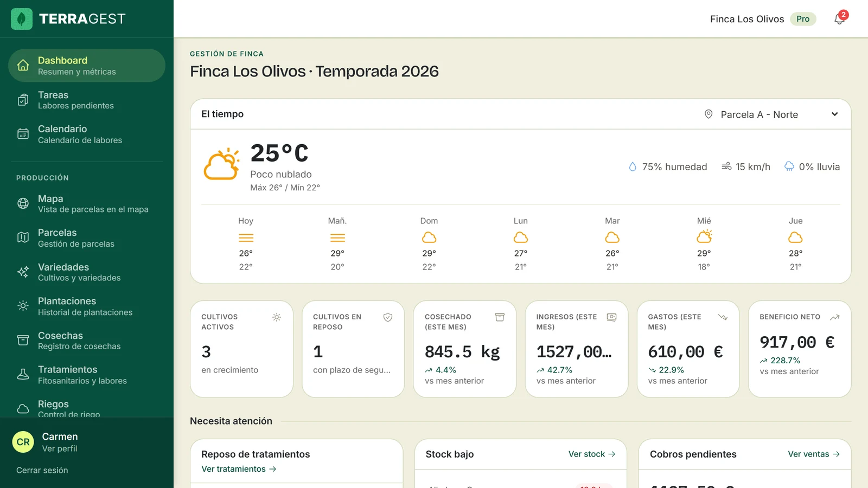Click the archive icon on Cosechado card
Viewport: 868px width, 488px height.
(500, 317)
